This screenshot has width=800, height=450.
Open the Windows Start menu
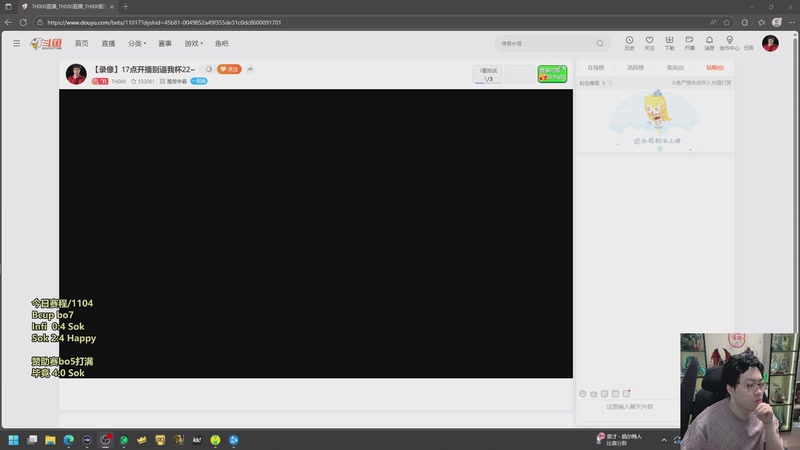click(x=13, y=440)
